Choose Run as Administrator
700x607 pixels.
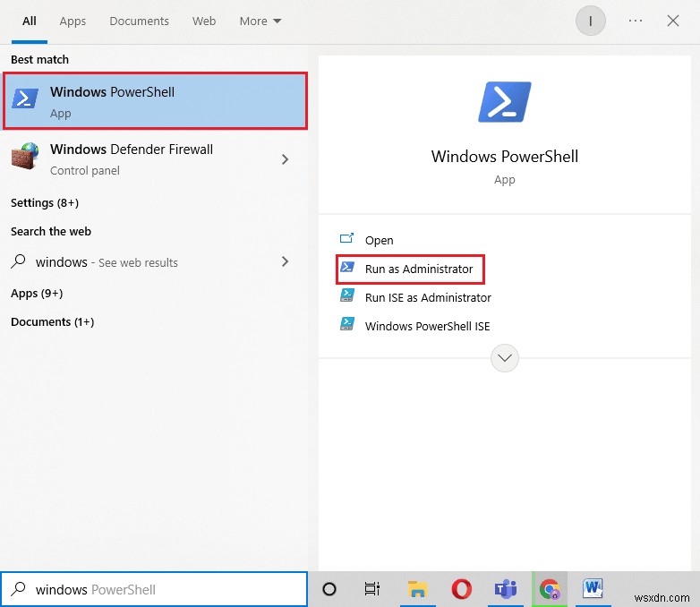[x=410, y=269]
